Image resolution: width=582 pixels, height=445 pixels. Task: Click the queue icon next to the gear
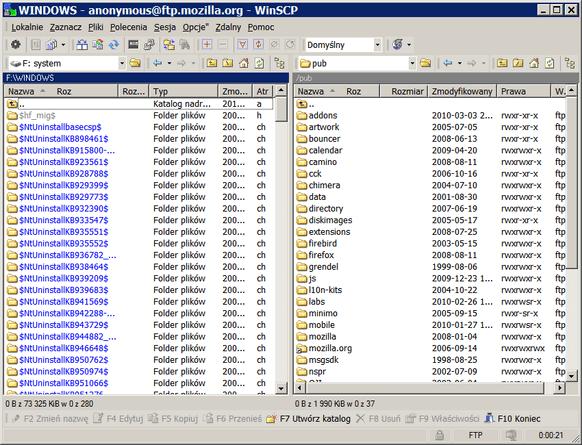coord(36,45)
